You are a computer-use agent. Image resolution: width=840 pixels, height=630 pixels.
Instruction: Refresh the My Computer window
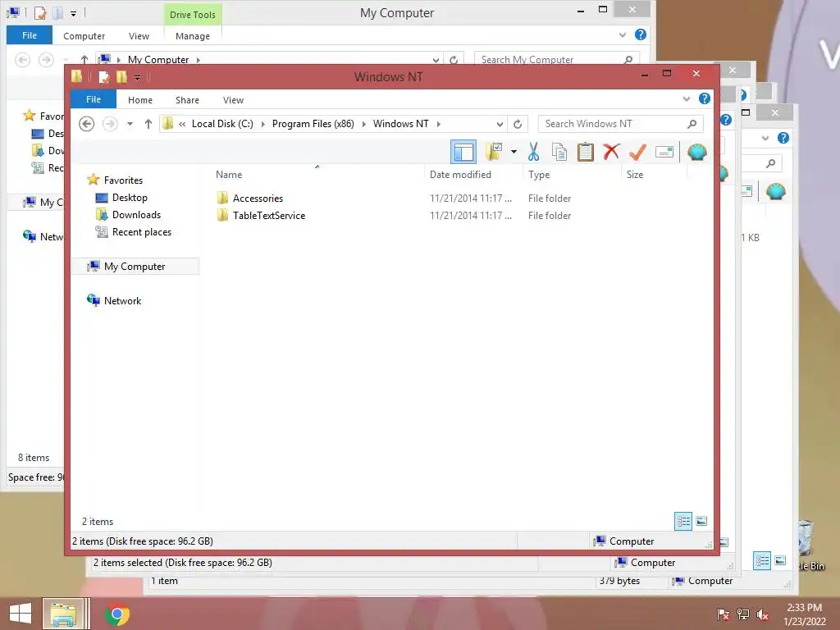tap(454, 59)
